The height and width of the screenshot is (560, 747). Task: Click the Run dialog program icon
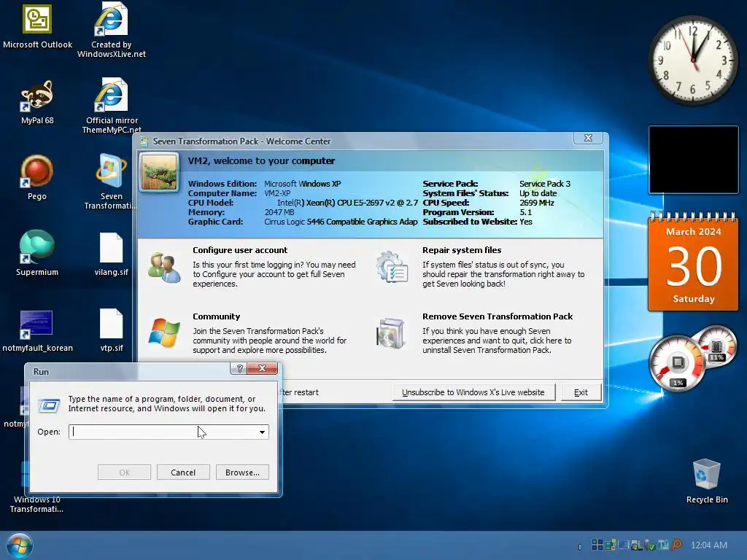pos(49,405)
